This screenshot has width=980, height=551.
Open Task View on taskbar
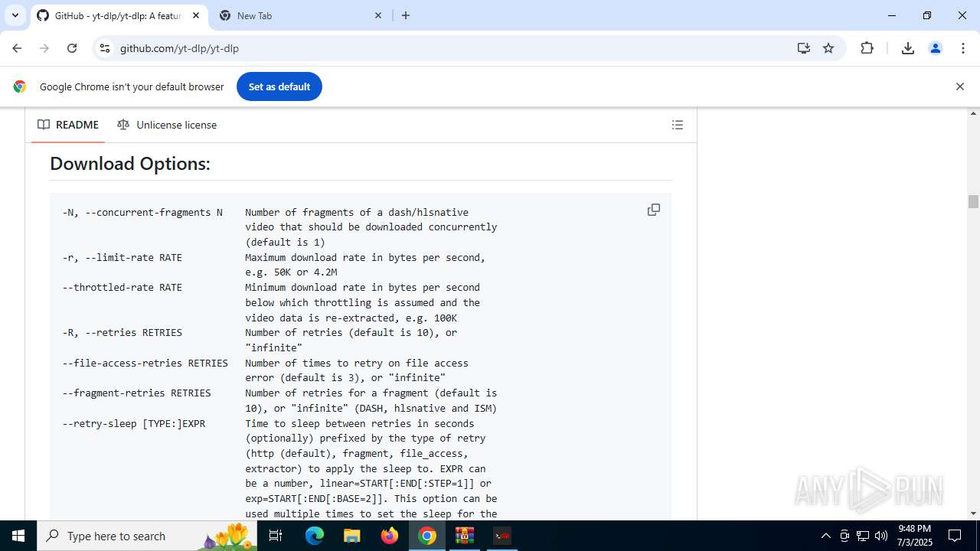pos(276,536)
